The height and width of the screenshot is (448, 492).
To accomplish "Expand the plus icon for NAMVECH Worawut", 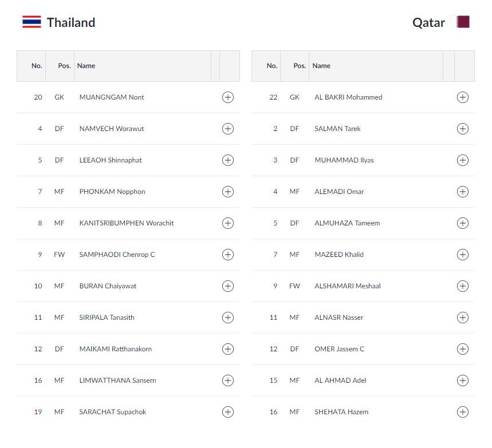I will (x=228, y=129).
